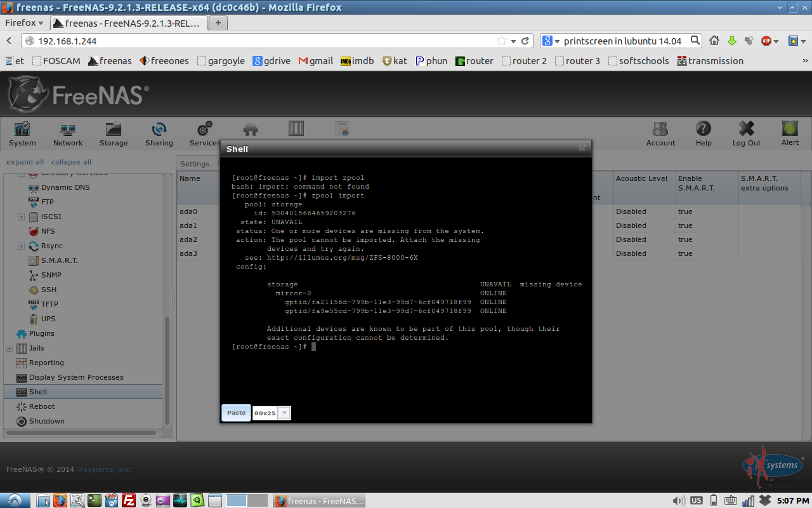Open the Lubuntu start menu
The width and height of the screenshot is (812, 508).
14,500
